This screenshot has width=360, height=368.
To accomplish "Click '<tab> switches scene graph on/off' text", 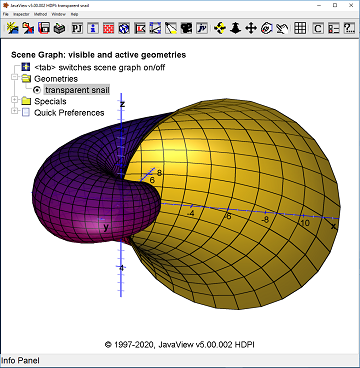I will (x=100, y=67).
